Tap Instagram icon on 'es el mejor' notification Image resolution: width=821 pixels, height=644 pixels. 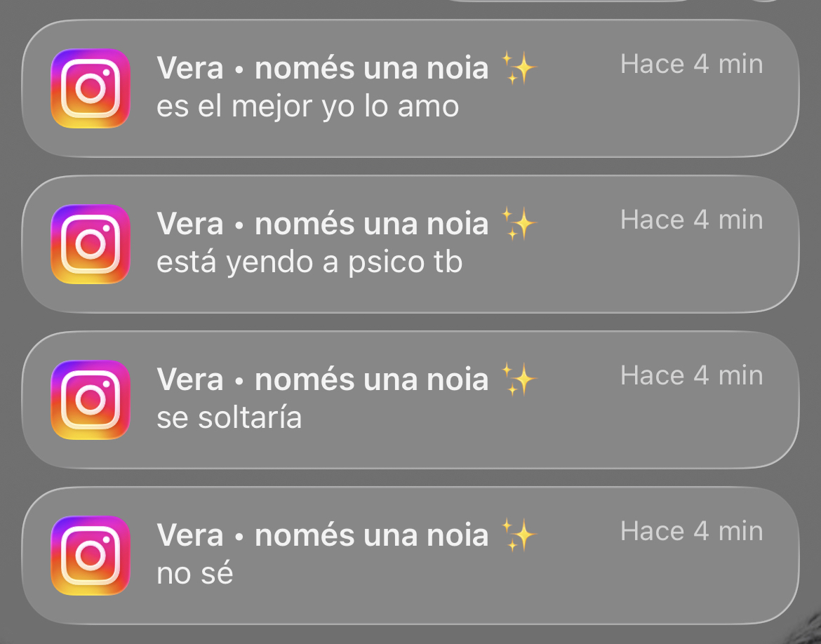[x=91, y=88]
